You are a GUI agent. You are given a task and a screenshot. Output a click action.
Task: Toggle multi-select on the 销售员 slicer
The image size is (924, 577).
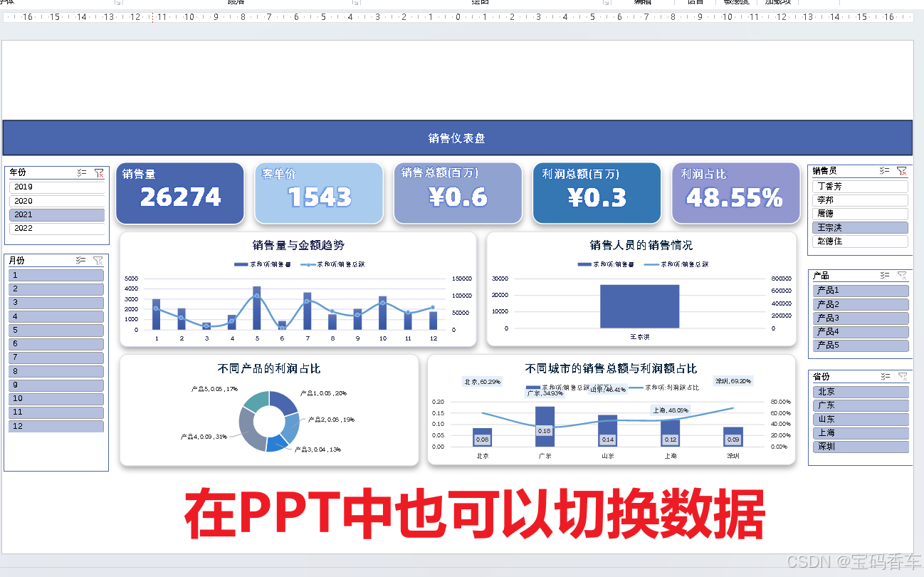pyautogui.click(x=885, y=171)
